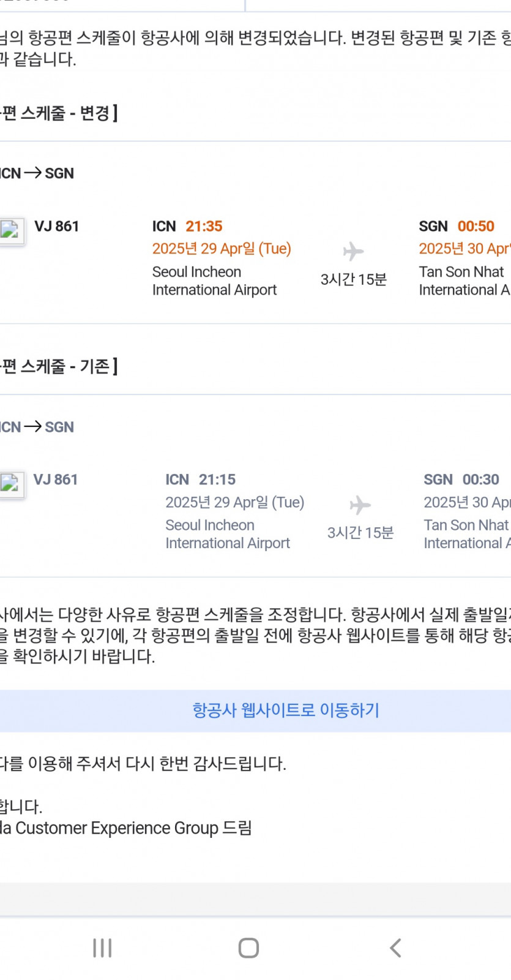Tap airline logo beside changed-schedule VJ 861
Image resolution: width=511 pixels, height=980 pixels.
click(x=12, y=231)
